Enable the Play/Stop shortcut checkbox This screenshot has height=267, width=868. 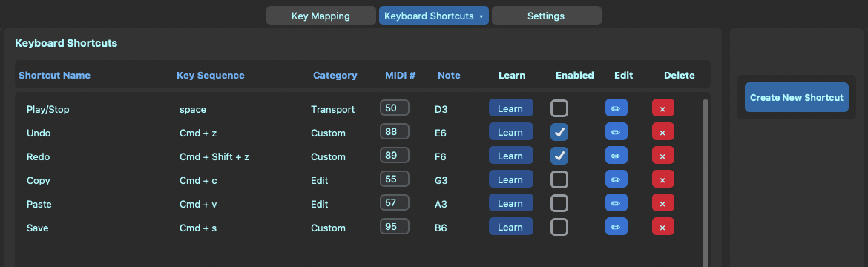pyautogui.click(x=559, y=108)
